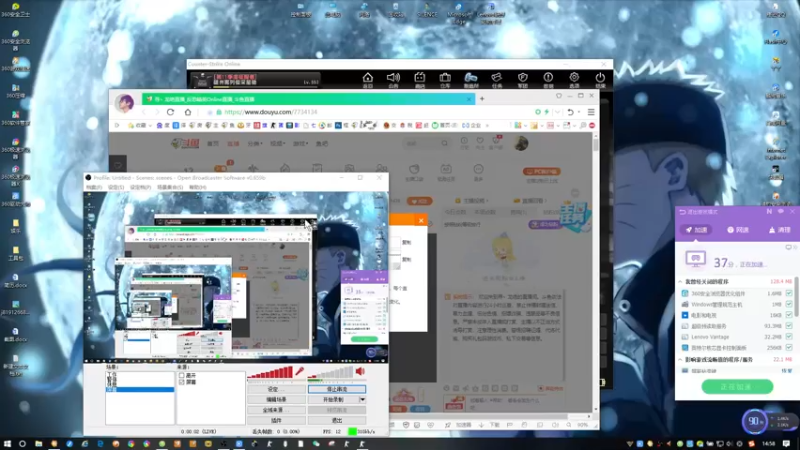This screenshot has height=450, width=800.
Task: Click the OBS settings button above edit scene
Action: coord(276,389)
